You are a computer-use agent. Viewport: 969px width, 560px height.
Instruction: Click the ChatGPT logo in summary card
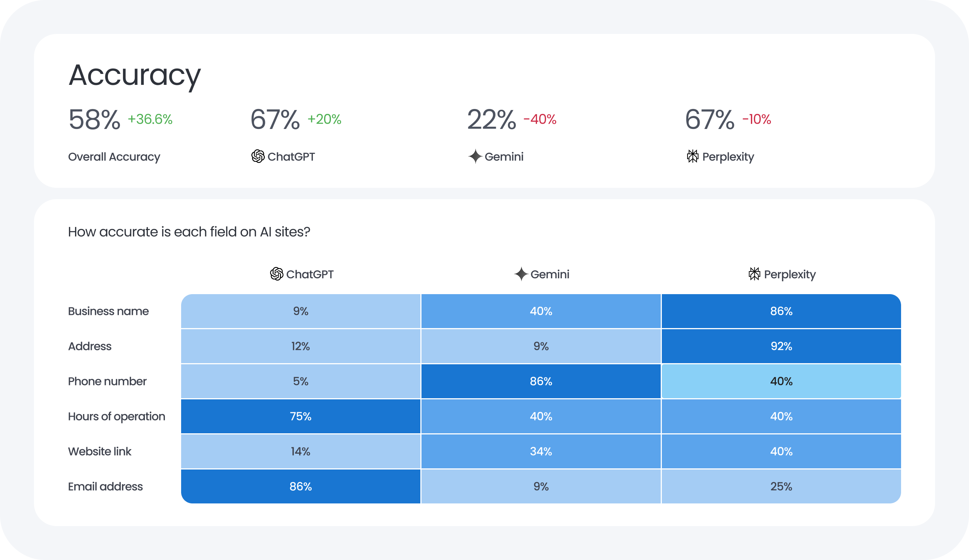(258, 156)
